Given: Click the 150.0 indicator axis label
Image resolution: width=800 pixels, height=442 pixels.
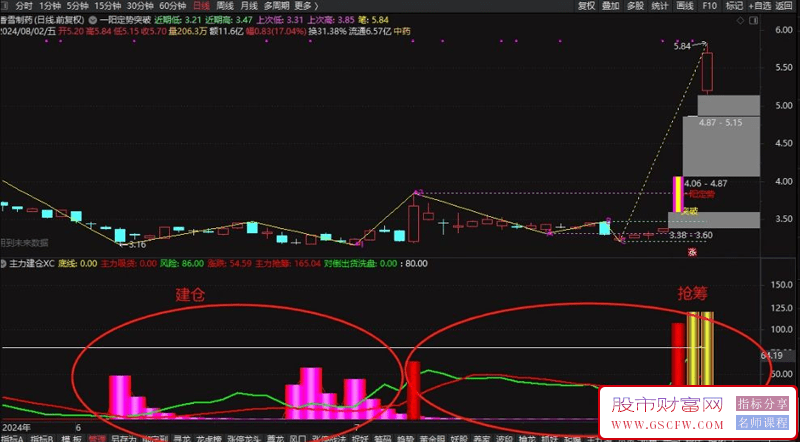Looking at the screenshot, I should (x=783, y=285).
